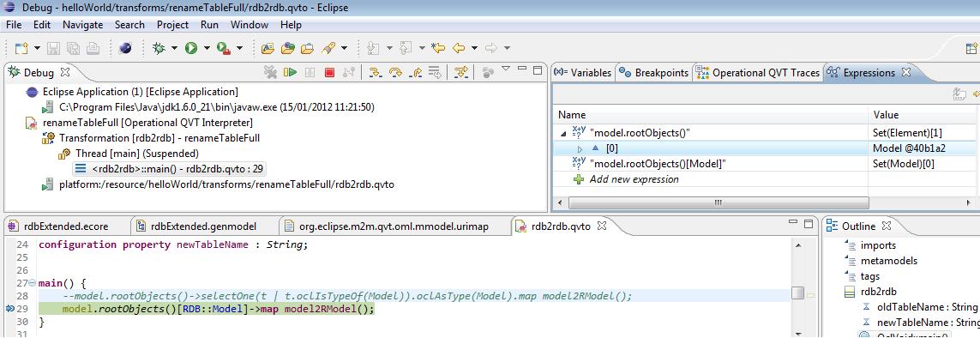Click the Step Into icon

coord(375,72)
